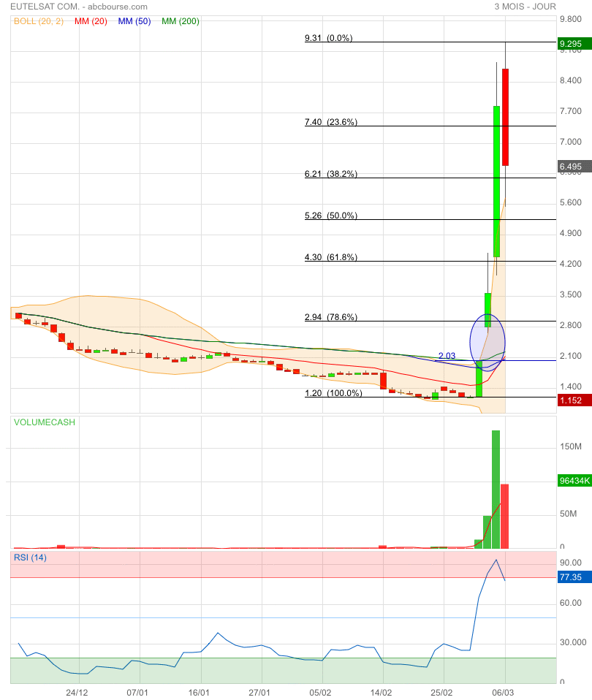Click the tallest green candlestick body

click(496, 182)
